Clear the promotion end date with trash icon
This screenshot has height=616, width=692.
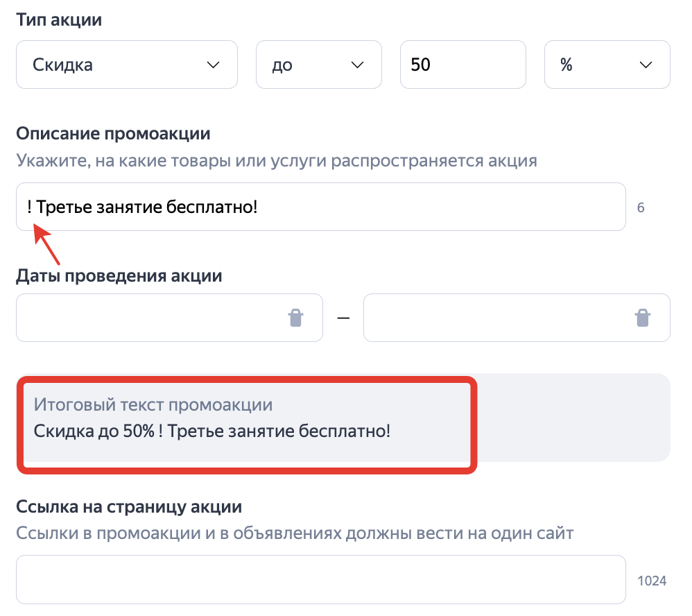[643, 318]
